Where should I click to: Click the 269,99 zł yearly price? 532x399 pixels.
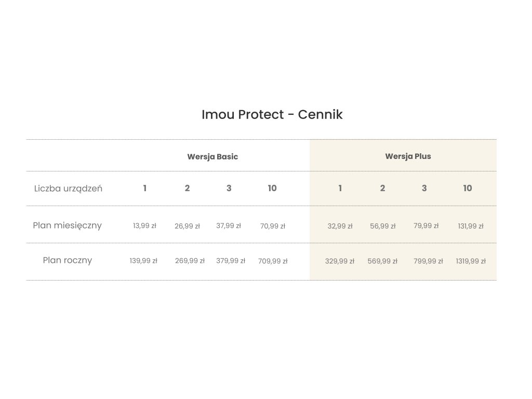[190, 261]
